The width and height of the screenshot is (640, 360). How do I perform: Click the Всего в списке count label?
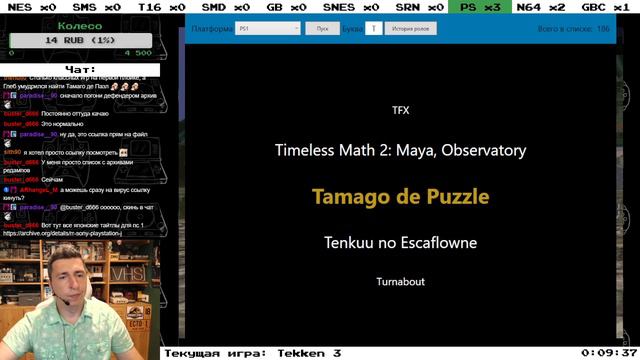click(573, 29)
